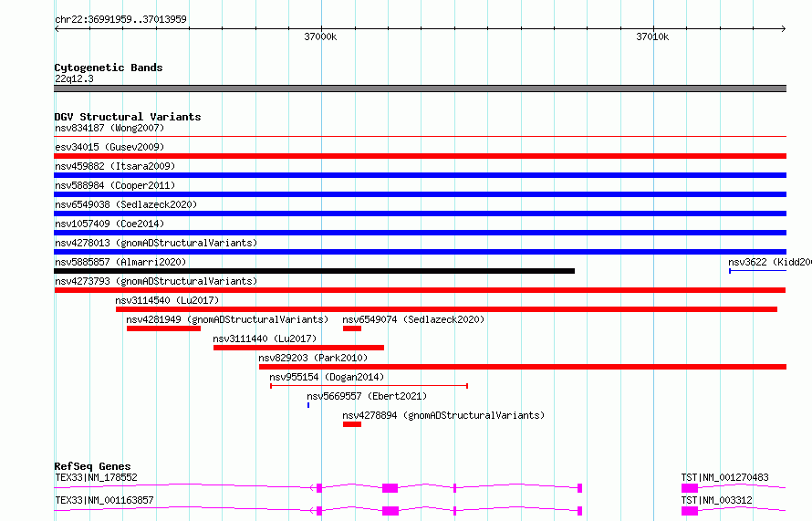
Task: Select the blue nsv3622 variant line
Action: coord(757,271)
